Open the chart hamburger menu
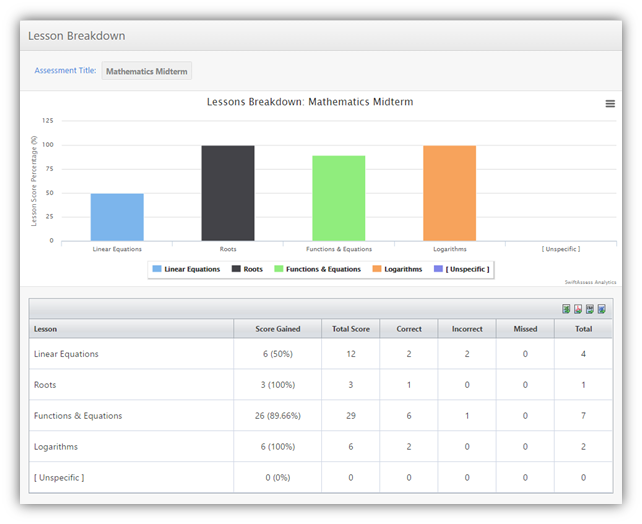 (610, 104)
